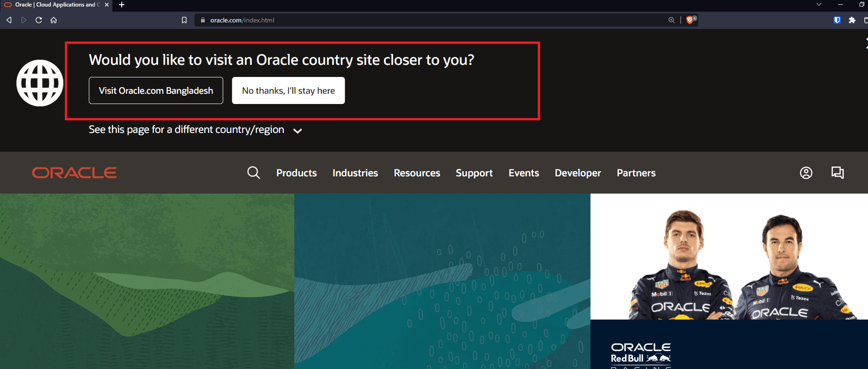Click the teal abstract hero tile
Image resolution: width=868 pixels, height=369 pixels.
[442, 281]
